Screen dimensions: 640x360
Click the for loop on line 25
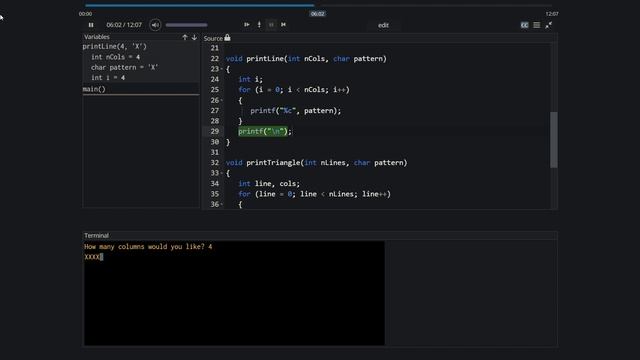(x=294, y=90)
